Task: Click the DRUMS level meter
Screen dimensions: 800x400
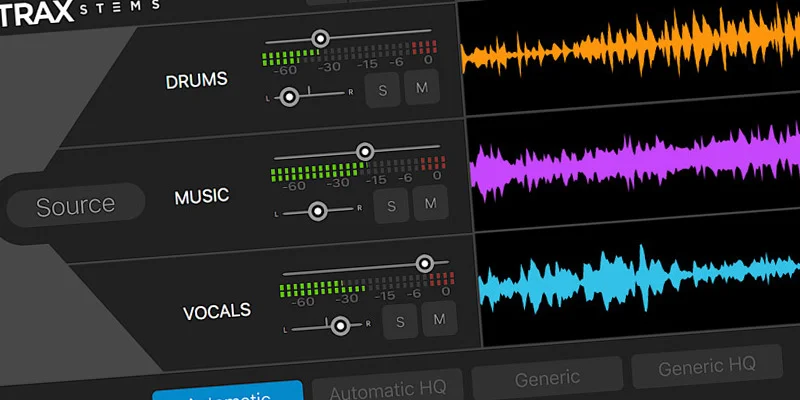Action: (x=349, y=54)
